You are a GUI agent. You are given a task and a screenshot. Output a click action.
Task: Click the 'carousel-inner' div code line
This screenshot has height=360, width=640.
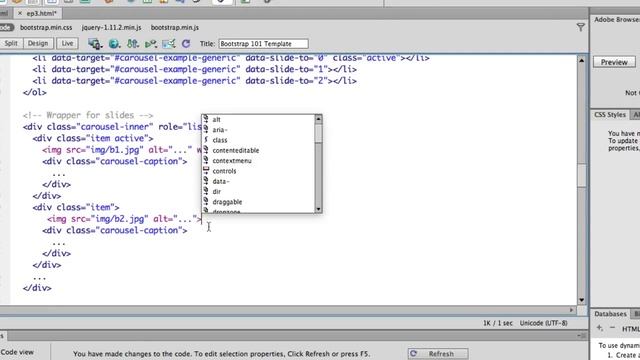point(112,127)
